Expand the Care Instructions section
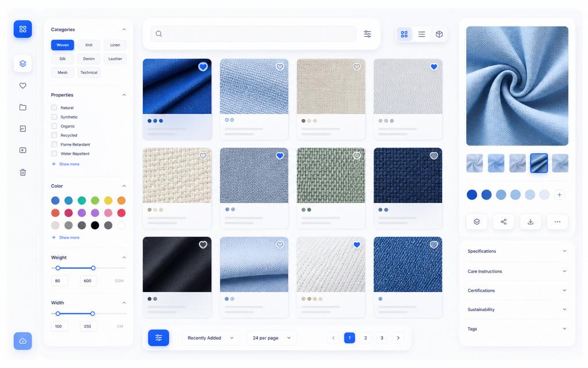Screen dimensions: 588x368 (x=517, y=271)
